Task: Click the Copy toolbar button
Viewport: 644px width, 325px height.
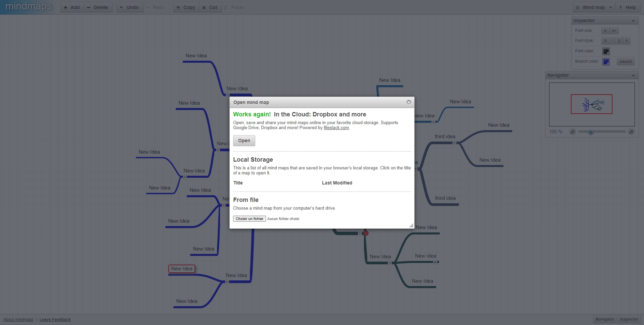Action: click(x=186, y=7)
